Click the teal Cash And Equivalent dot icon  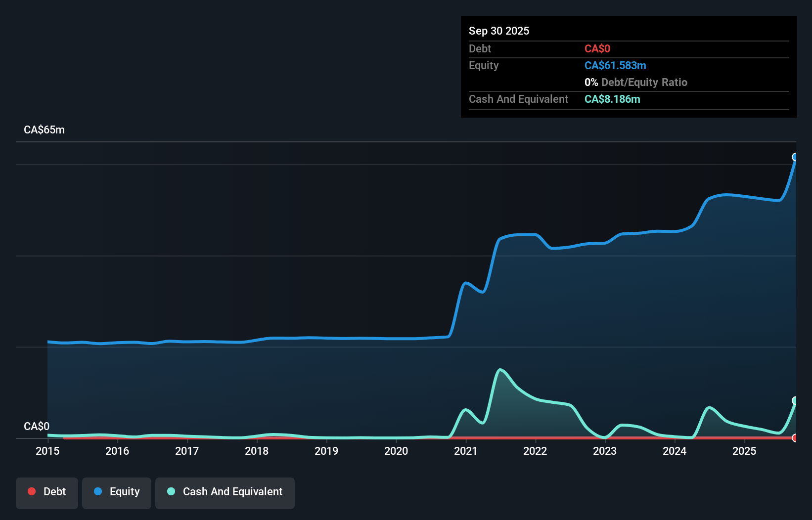point(171,491)
